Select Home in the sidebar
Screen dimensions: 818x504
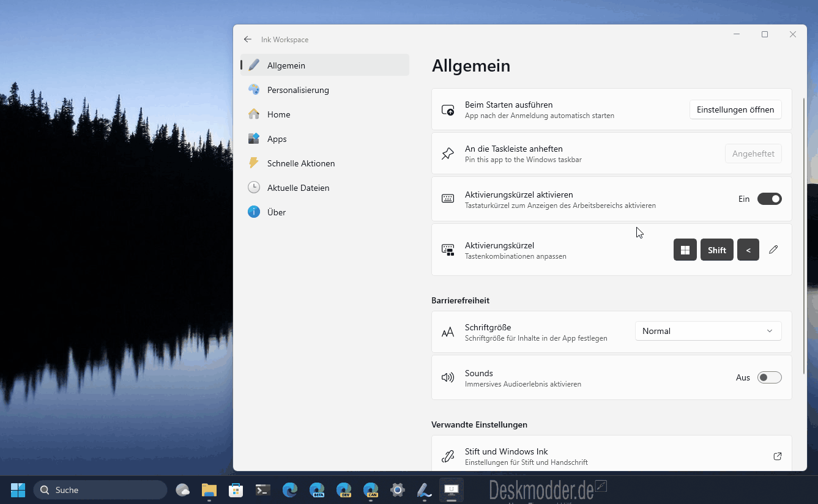click(x=325, y=114)
